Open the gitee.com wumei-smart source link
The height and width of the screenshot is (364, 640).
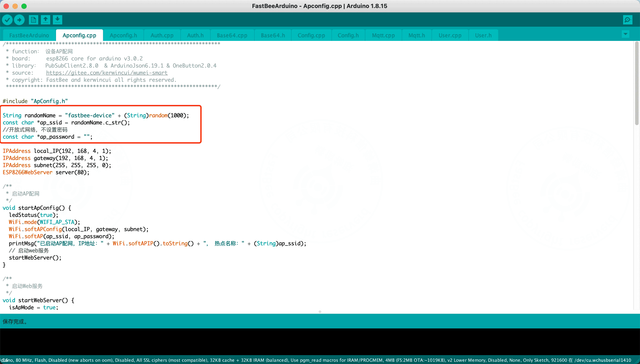click(107, 73)
